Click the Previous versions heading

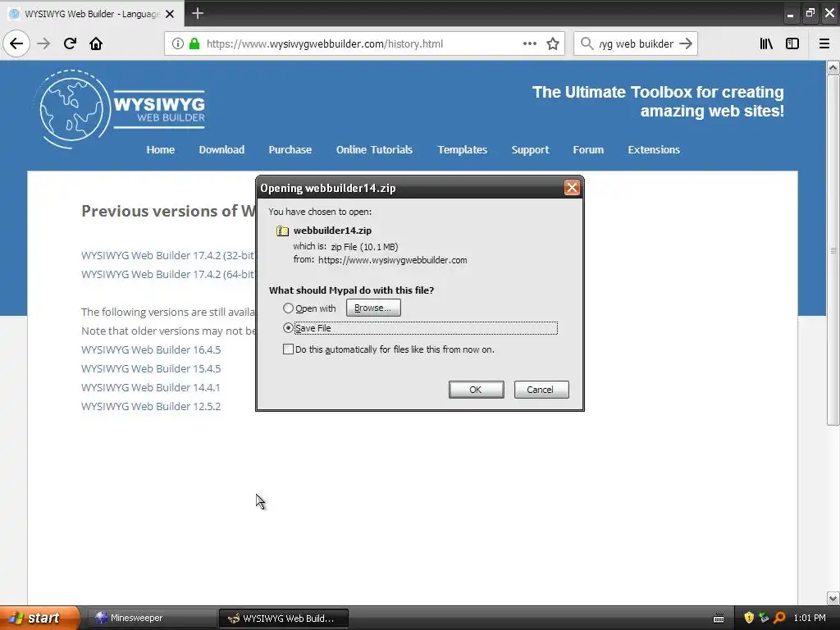[168, 211]
